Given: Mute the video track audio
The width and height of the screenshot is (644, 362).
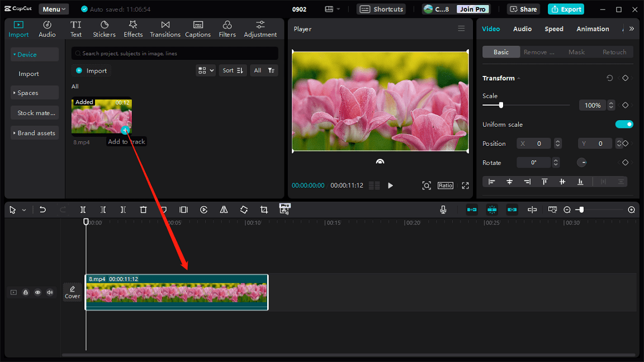Looking at the screenshot, I should (50, 292).
